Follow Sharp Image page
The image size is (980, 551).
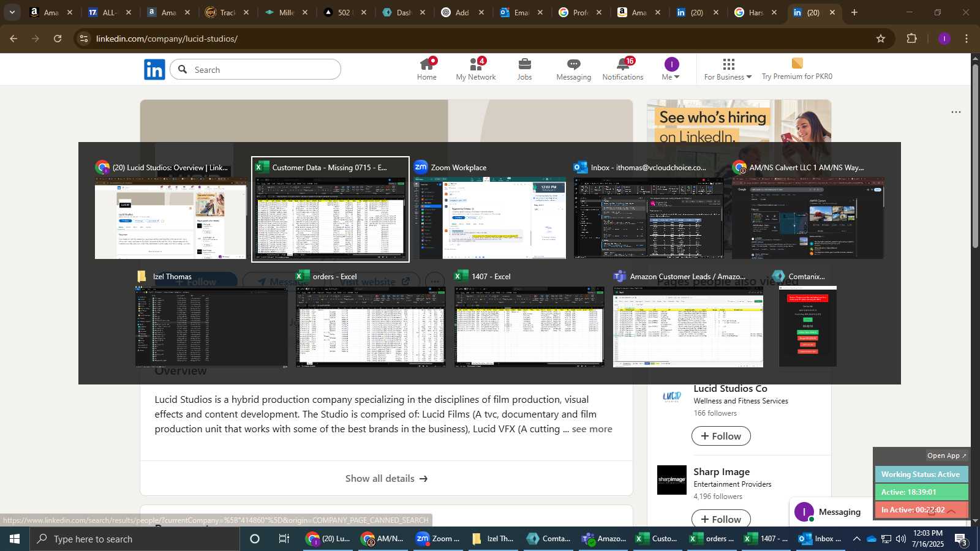point(721,519)
